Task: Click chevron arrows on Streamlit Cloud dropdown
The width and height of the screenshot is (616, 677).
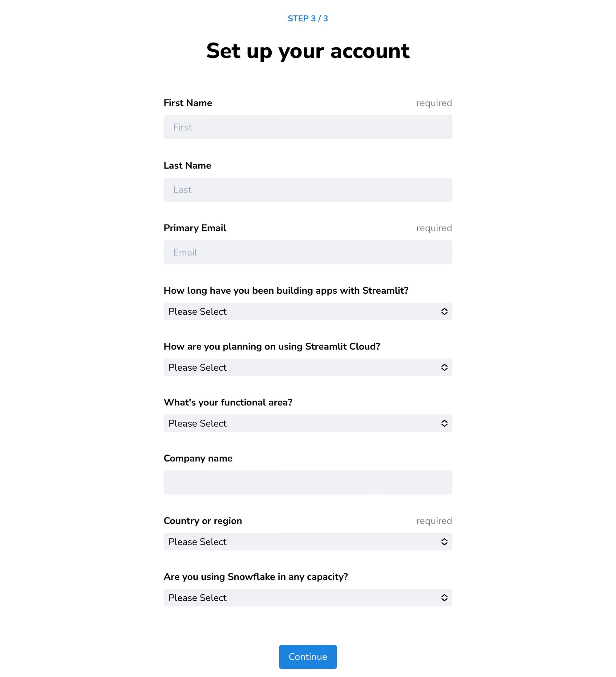Action: [444, 367]
